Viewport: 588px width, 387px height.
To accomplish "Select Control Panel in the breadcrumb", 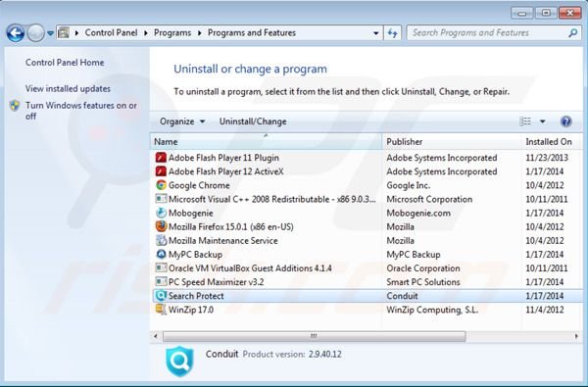I will tap(111, 33).
